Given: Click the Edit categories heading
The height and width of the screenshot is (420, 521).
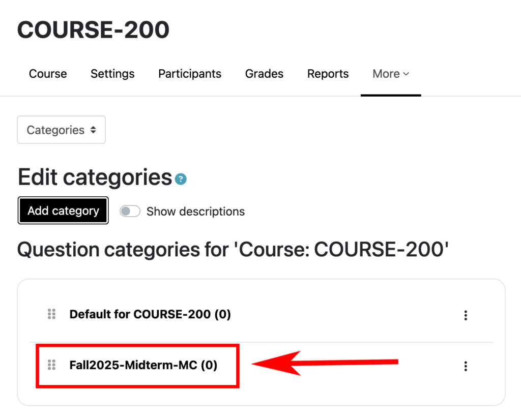Looking at the screenshot, I should (95, 177).
